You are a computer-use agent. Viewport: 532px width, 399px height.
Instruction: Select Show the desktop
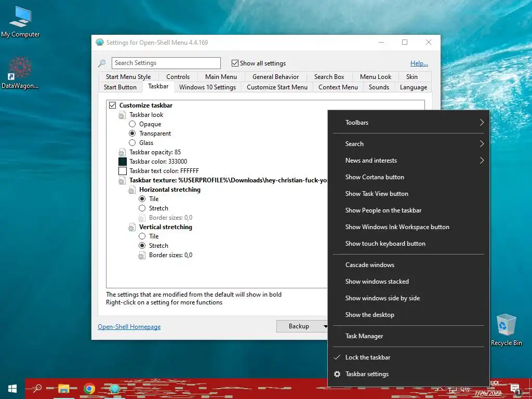[x=408, y=315]
